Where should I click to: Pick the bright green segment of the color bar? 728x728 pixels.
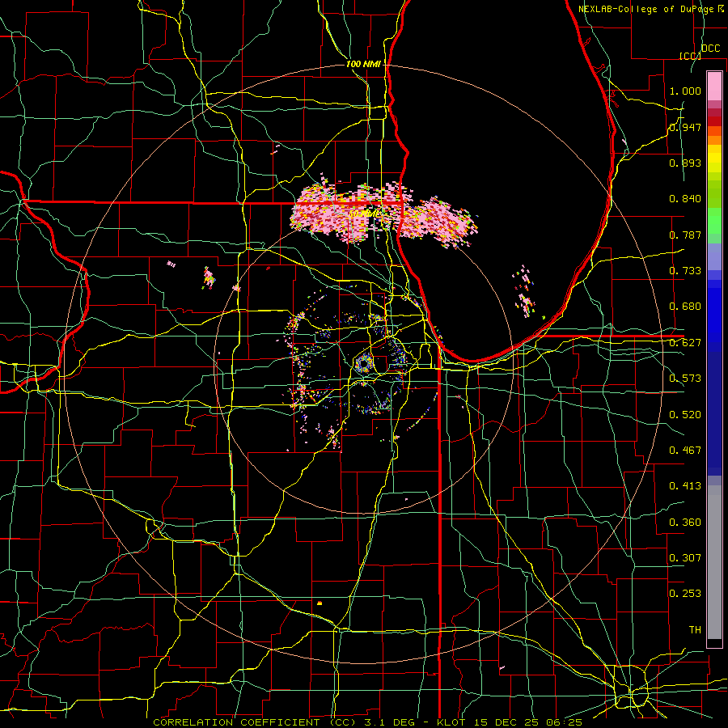pyautogui.click(x=714, y=220)
